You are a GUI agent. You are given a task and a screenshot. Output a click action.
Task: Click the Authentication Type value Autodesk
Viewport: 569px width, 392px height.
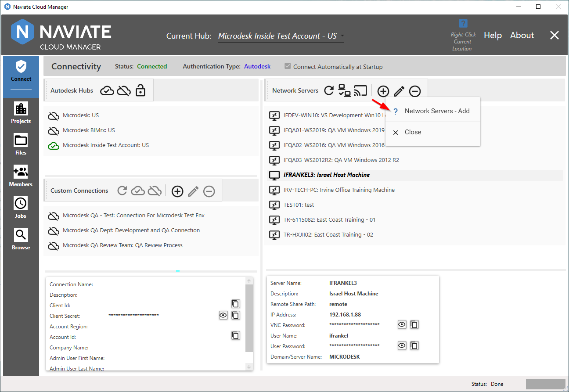pos(257,67)
